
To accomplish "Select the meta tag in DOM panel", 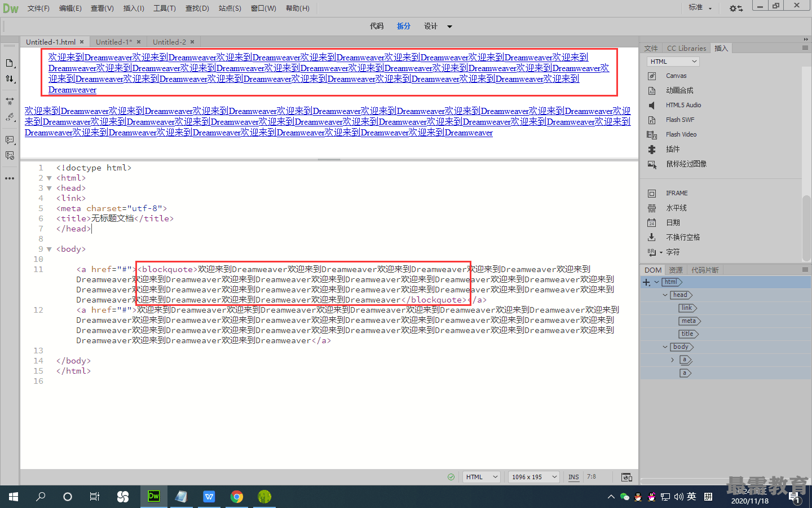I will click(x=689, y=321).
